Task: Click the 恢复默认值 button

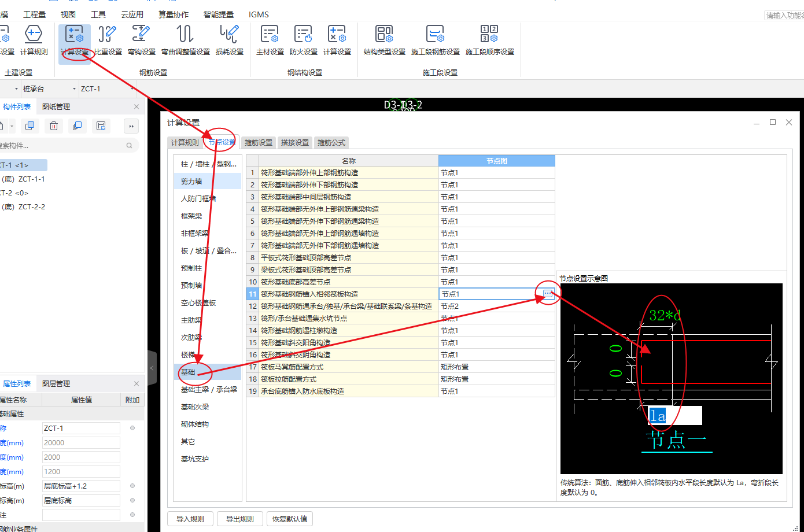Action: click(290, 519)
